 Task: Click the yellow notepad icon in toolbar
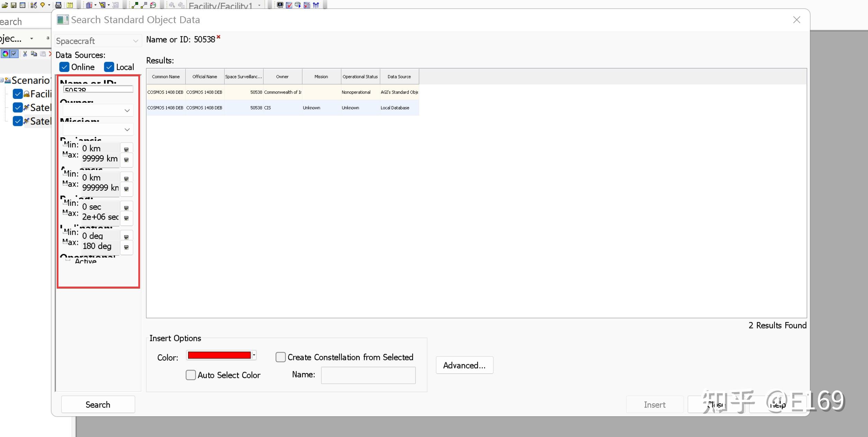coord(70,5)
